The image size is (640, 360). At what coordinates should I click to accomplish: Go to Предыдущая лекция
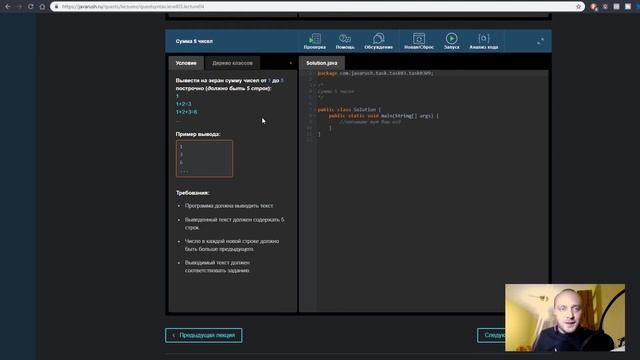coord(204,335)
